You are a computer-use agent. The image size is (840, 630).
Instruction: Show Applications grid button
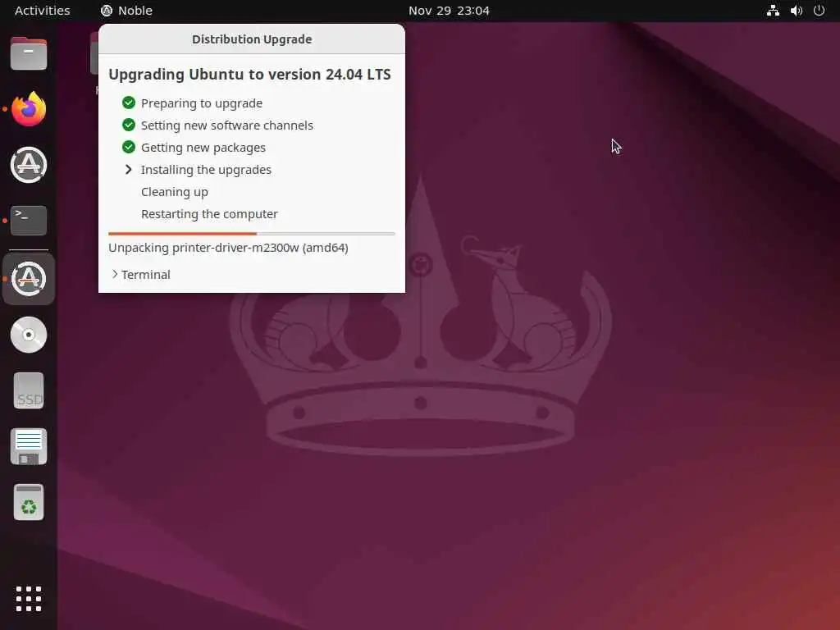pos(29,599)
